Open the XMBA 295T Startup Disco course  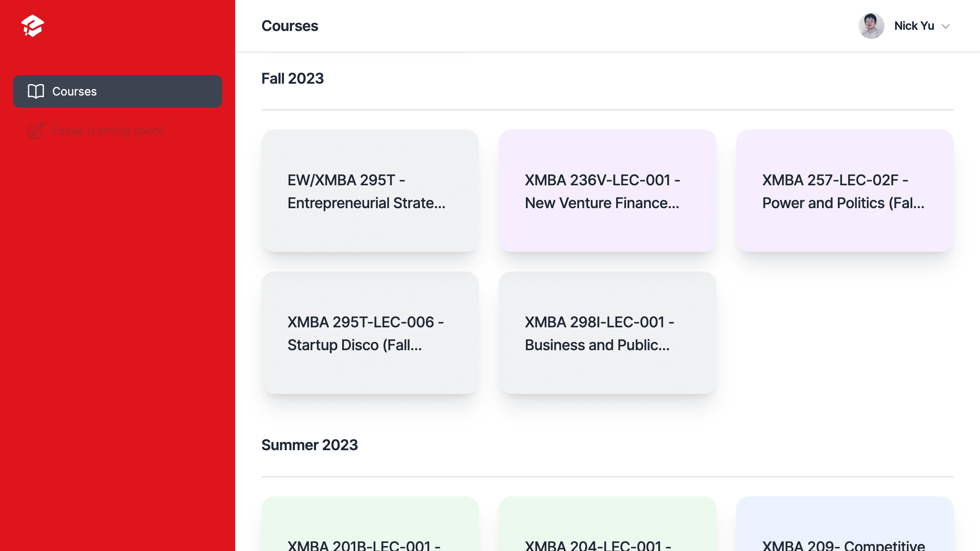click(x=371, y=333)
